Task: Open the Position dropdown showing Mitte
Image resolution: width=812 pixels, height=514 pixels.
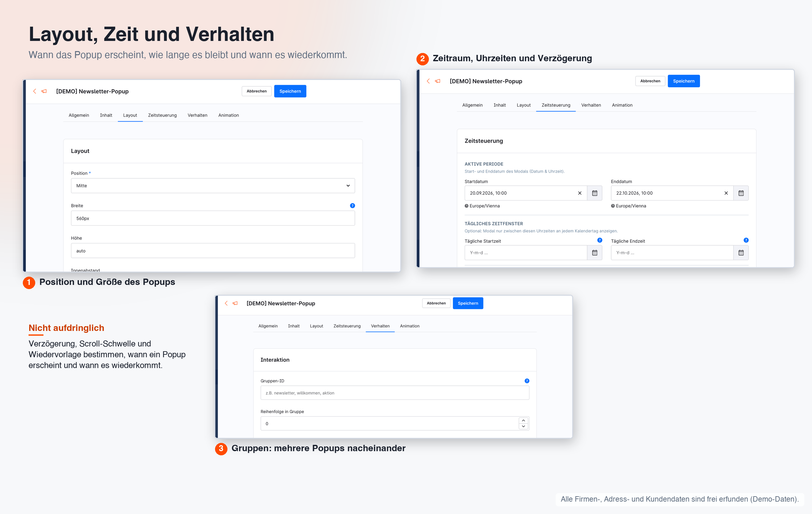Action: pos(213,186)
